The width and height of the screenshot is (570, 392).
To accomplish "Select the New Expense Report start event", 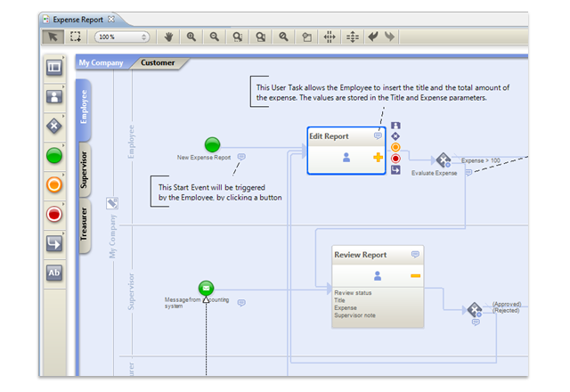I will (x=212, y=144).
